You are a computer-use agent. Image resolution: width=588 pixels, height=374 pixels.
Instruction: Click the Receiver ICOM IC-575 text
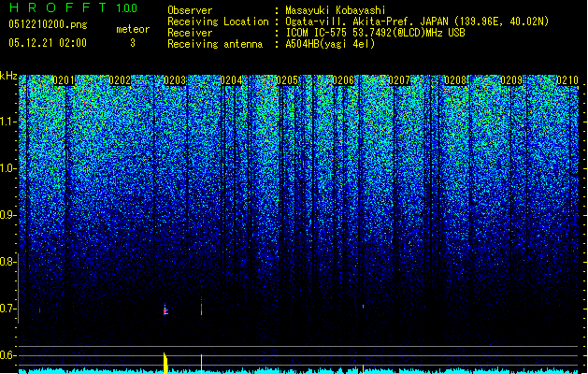point(375,33)
